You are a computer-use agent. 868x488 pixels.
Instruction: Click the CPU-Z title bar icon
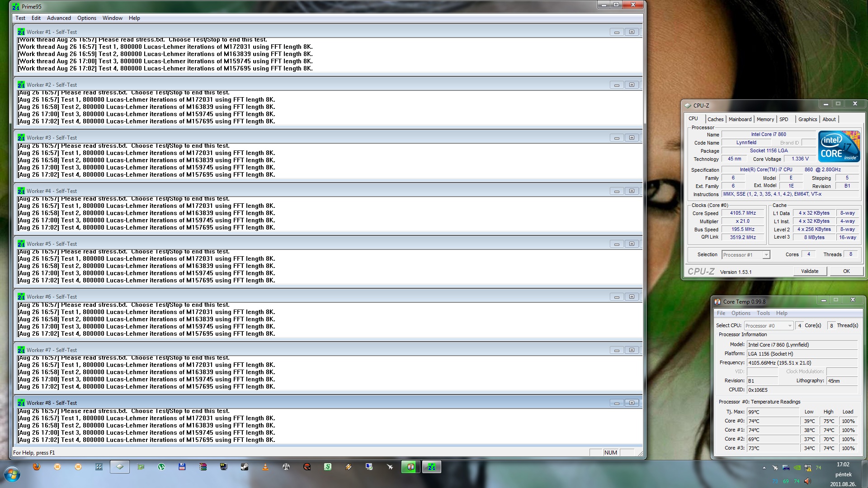point(688,105)
